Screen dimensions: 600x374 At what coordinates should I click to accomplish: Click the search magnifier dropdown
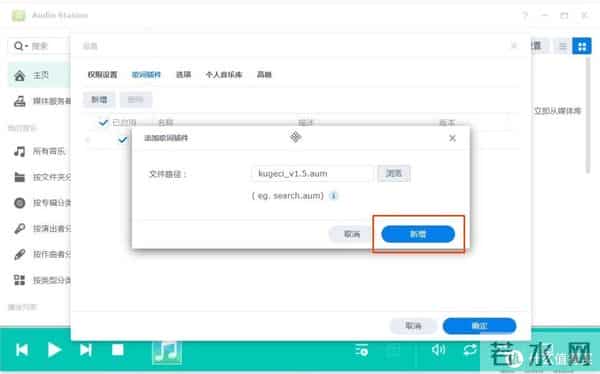click(x=21, y=46)
